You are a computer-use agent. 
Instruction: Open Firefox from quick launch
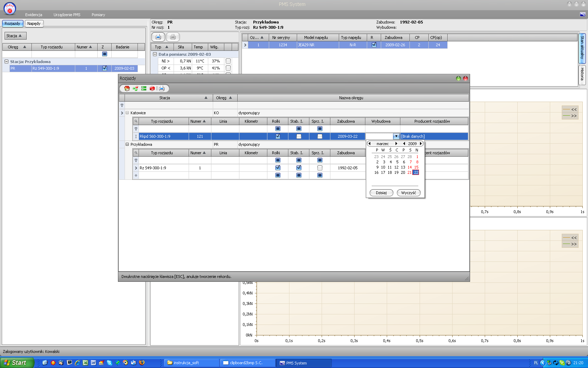142,363
